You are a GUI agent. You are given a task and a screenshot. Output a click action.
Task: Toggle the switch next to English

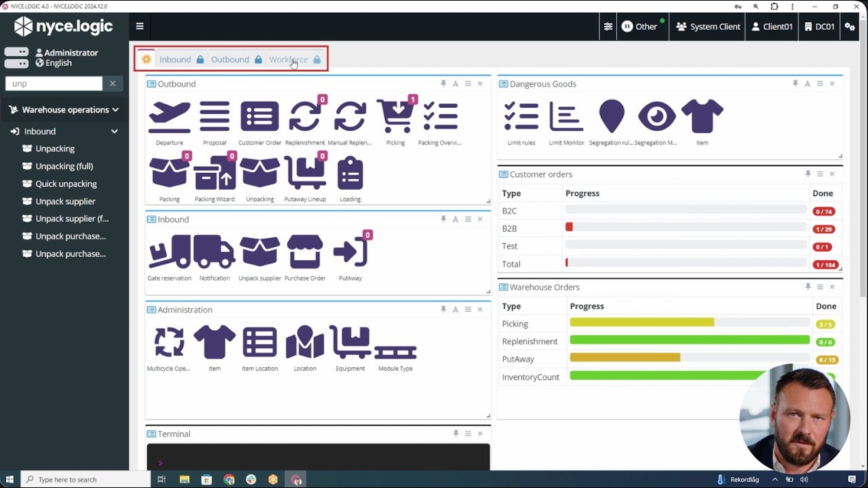(x=16, y=63)
